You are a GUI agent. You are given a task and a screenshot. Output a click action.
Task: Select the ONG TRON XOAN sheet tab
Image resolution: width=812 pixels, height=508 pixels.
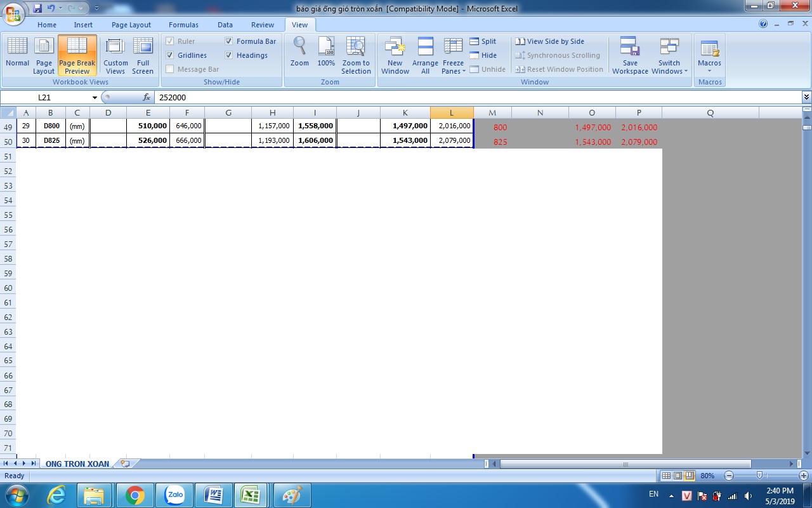[77, 464]
